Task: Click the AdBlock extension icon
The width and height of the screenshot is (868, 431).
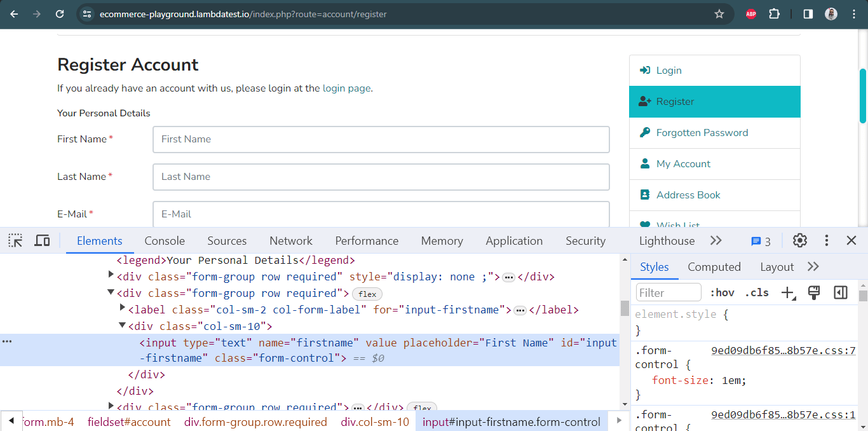Action: 750,13
